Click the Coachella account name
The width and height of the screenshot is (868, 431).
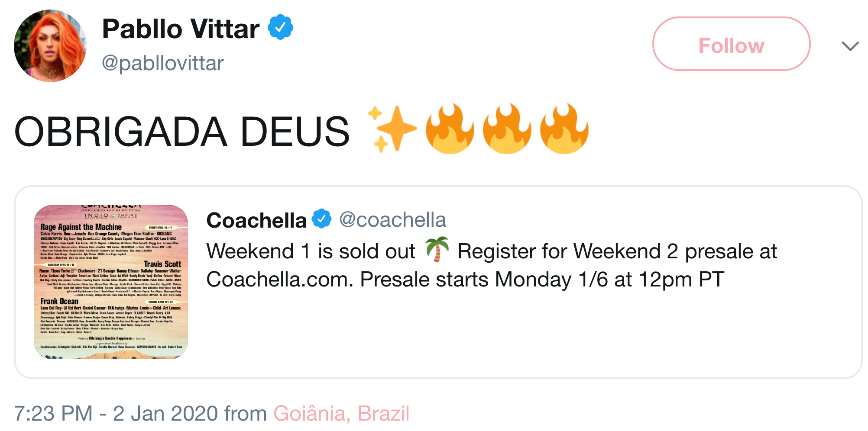coord(256,220)
